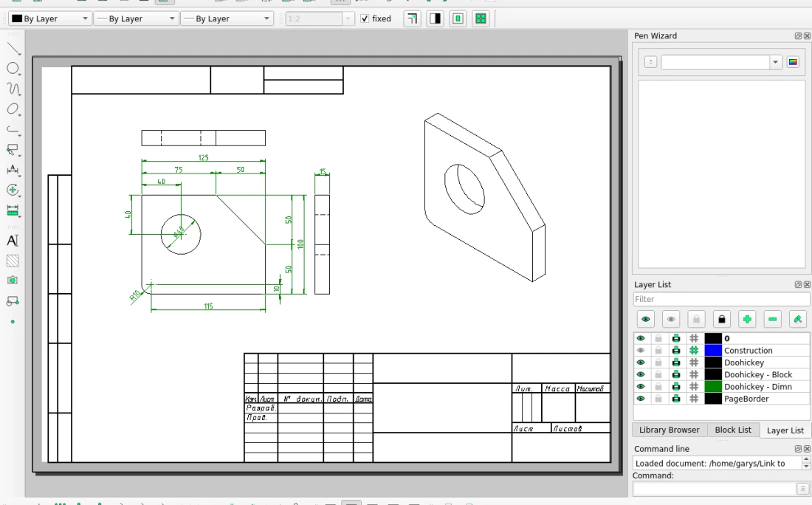Image resolution: width=812 pixels, height=505 pixels.
Task: Switch to the Block List tab
Action: (732, 430)
